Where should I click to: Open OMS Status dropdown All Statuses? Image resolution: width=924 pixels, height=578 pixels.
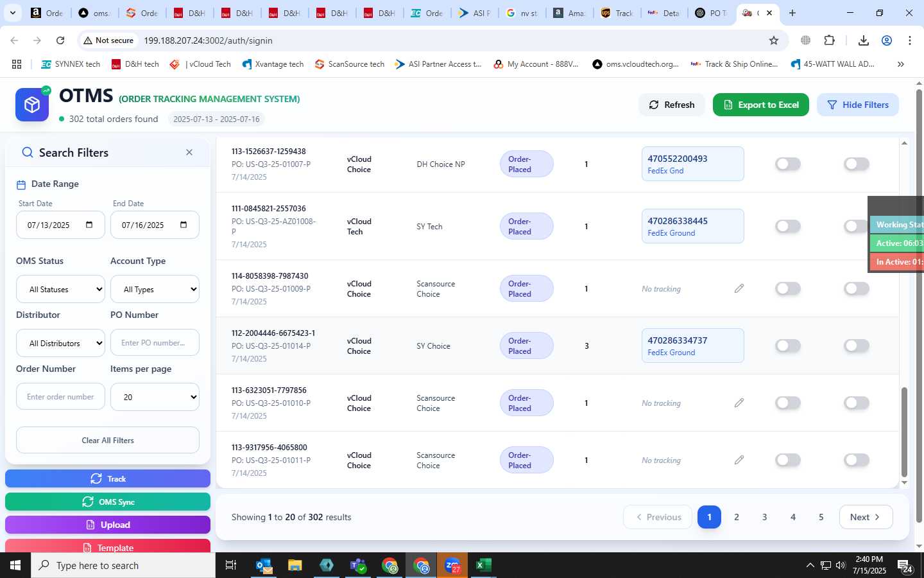[60, 289]
